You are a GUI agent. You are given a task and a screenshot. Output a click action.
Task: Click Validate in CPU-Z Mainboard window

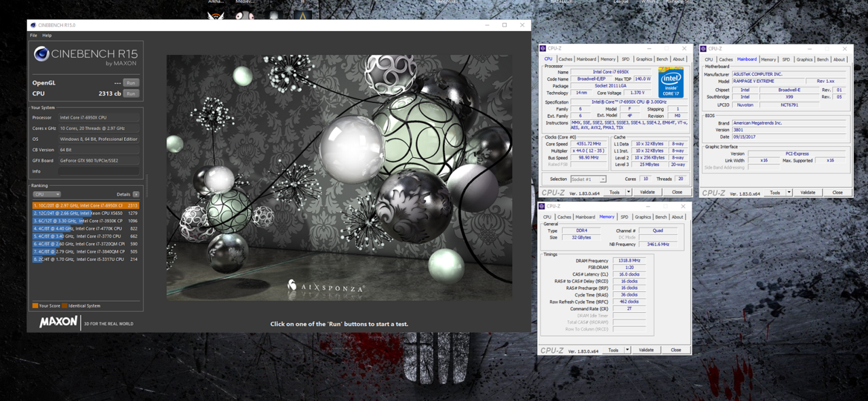click(x=808, y=192)
